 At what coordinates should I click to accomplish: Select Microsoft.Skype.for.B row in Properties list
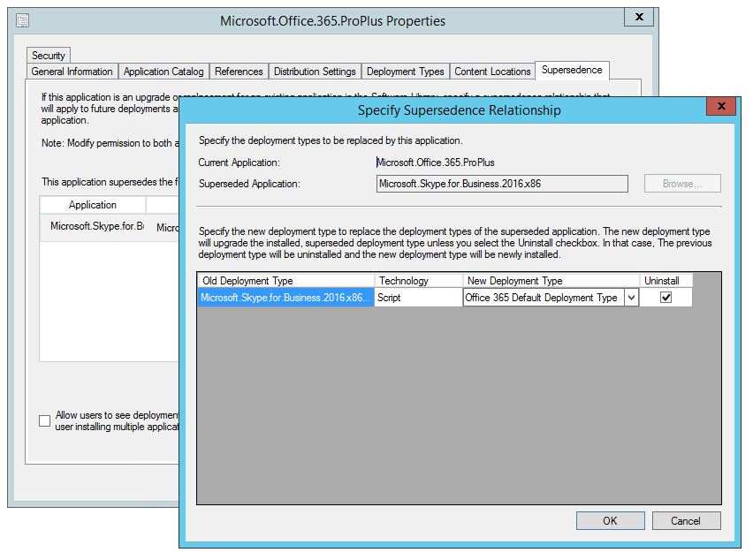pos(110,226)
